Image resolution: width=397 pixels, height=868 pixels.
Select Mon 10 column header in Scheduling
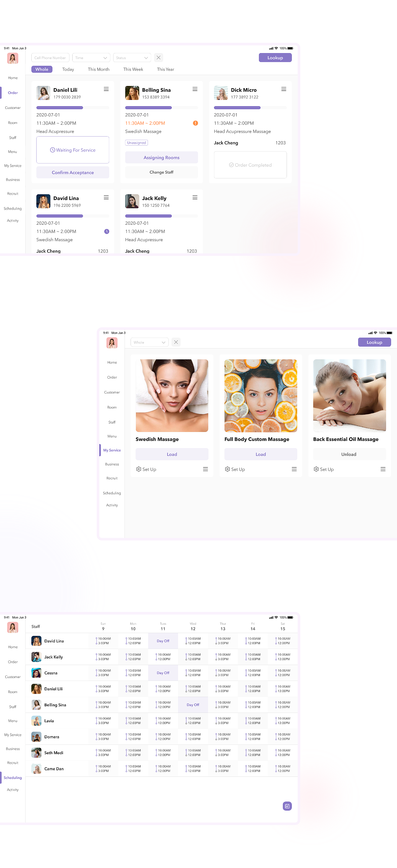(133, 626)
